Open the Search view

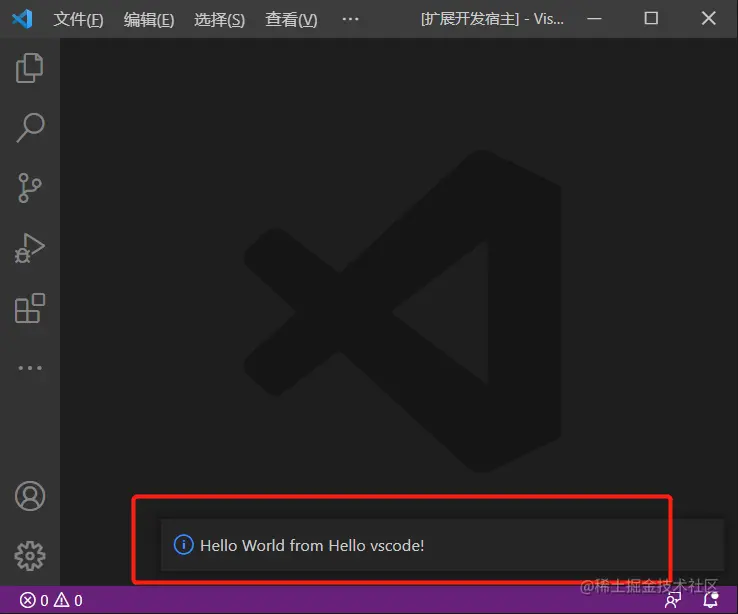(30, 128)
